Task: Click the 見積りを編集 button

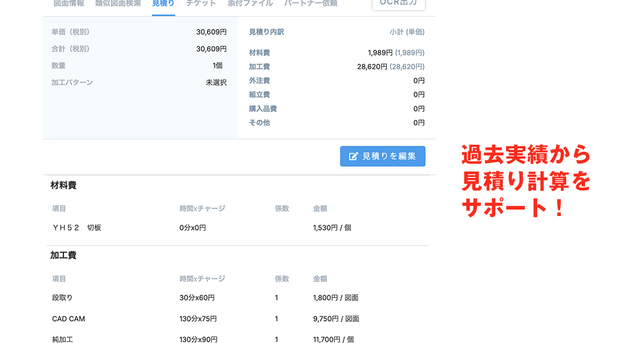Action: click(383, 156)
